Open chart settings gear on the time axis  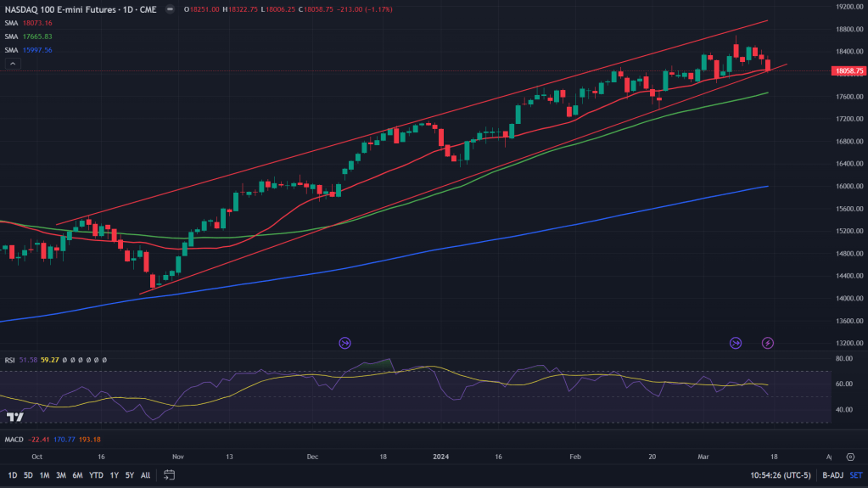[x=849, y=456]
